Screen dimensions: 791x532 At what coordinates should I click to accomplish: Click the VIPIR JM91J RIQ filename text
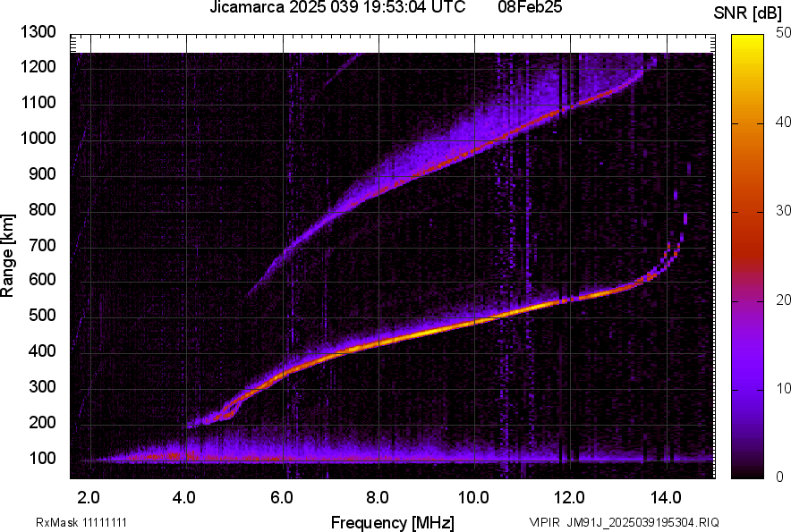[x=624, y=522]
